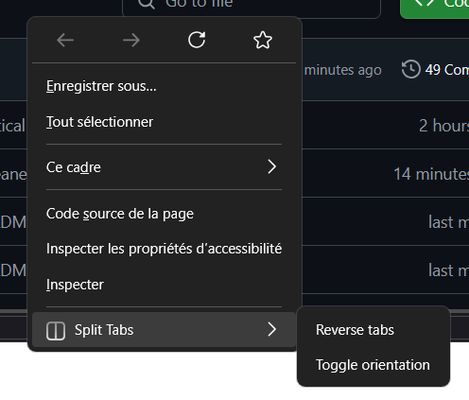The width and height of the screenshot is (469, 400).
Task: Click the commits history clock icon
Action: 411,69
